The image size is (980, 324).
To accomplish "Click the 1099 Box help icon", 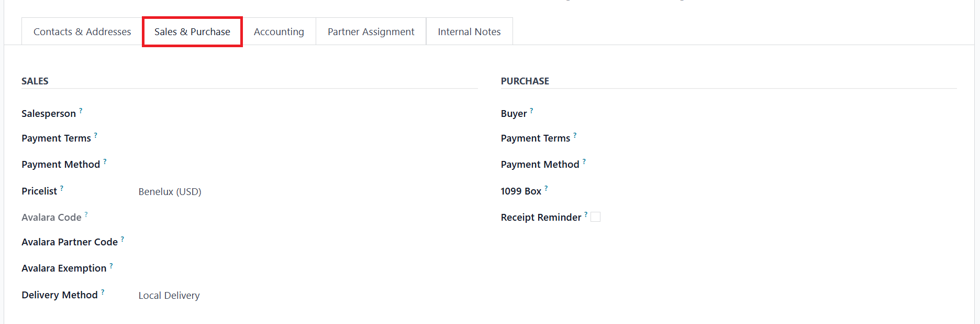I will click(x=546, y=188).
